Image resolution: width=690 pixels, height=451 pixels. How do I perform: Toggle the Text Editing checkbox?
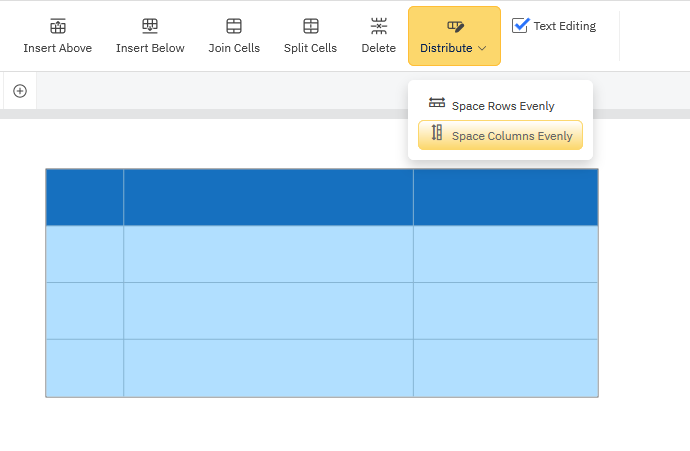click(520, 26)
